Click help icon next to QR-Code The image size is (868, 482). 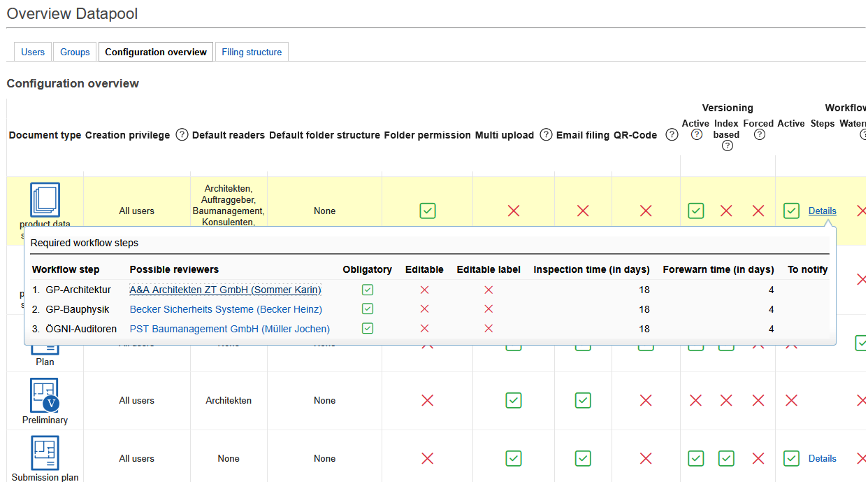tap(672, 135)
